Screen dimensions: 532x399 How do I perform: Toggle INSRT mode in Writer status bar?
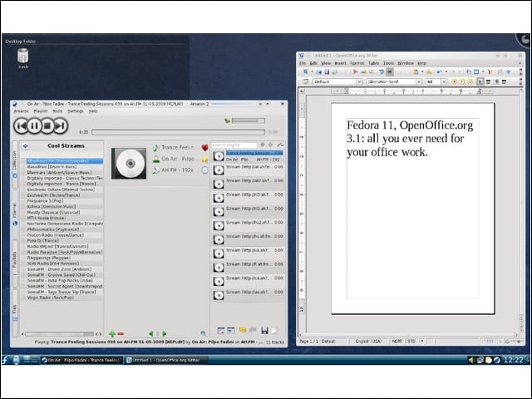pos(397,342)
